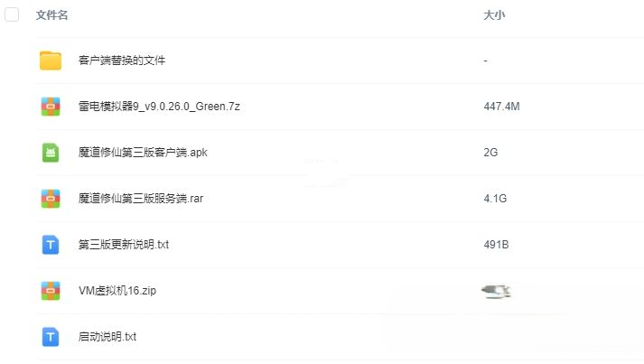Open the text file 启动说明.txt

(107, 337)
